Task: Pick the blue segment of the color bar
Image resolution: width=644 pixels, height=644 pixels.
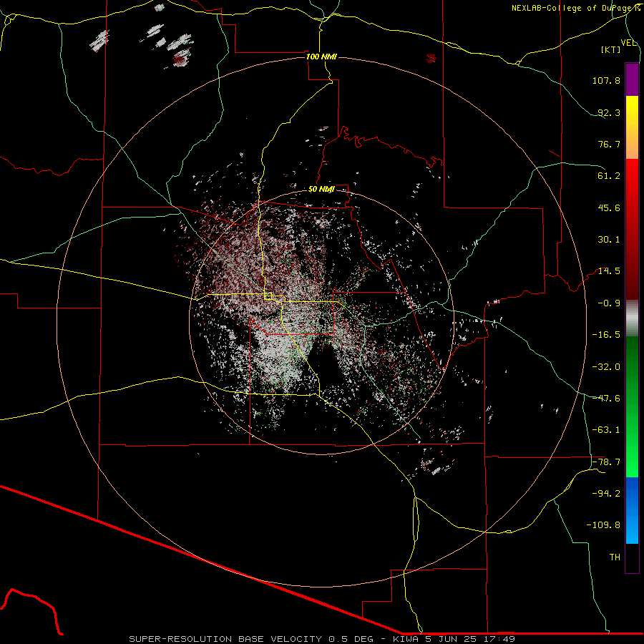Action: point(632,510)
